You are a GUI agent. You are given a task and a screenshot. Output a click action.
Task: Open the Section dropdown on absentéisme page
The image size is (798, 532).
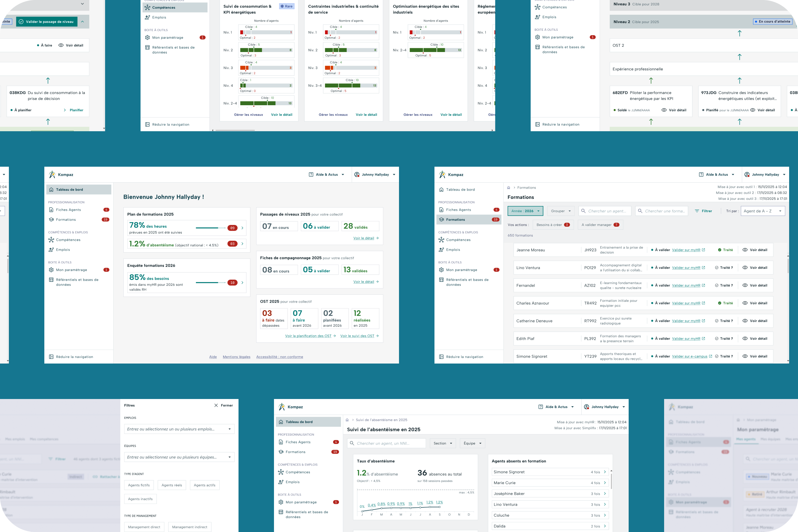click(442, 443)
